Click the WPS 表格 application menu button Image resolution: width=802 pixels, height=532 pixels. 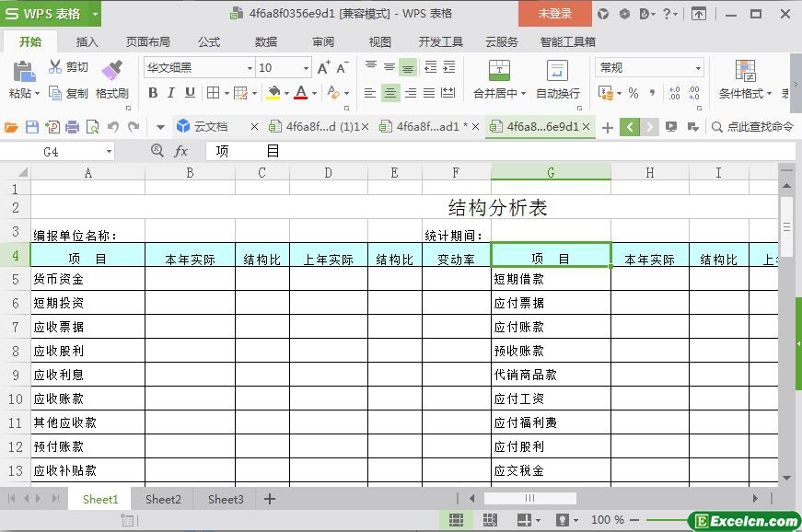tap(51, 14)
